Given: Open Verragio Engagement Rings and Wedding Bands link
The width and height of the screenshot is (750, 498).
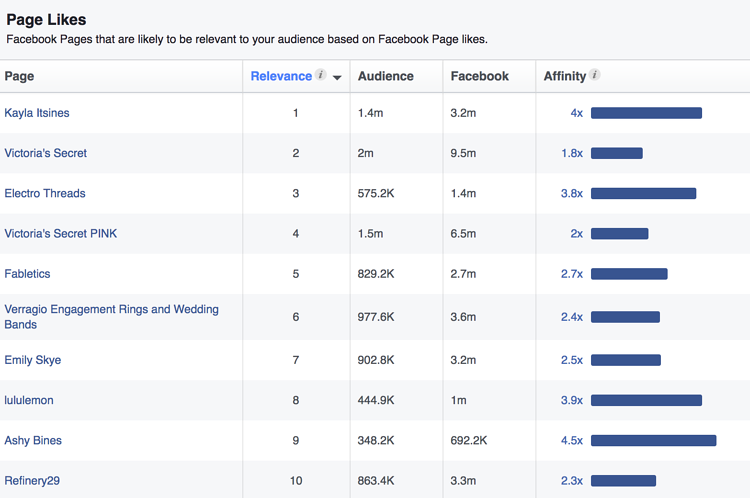Looking at the screenshot, I should [111, 316].
